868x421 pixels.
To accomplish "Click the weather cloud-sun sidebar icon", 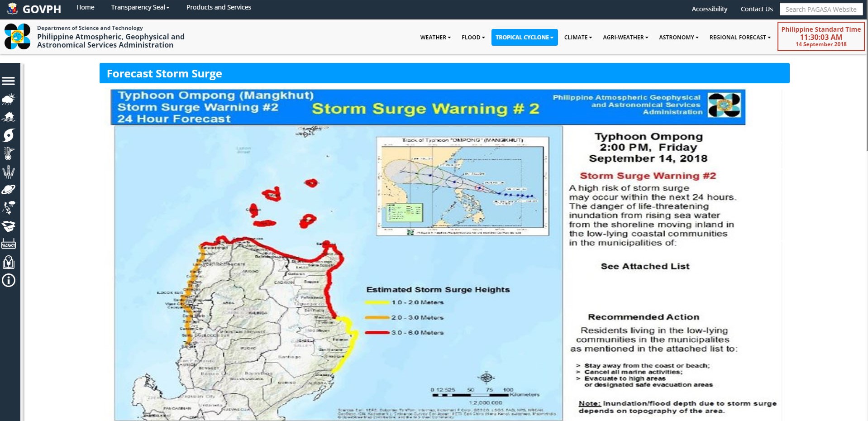I will click(9, 99).
